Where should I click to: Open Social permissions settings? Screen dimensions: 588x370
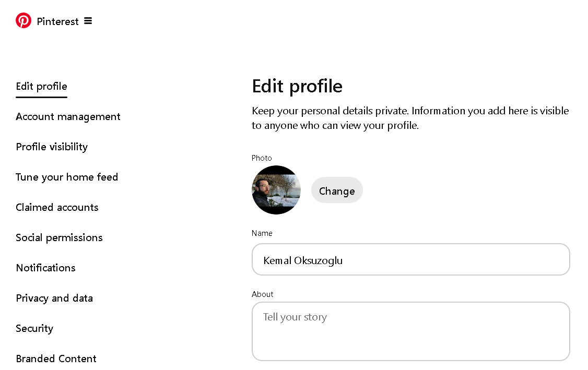tap(59, 237)
